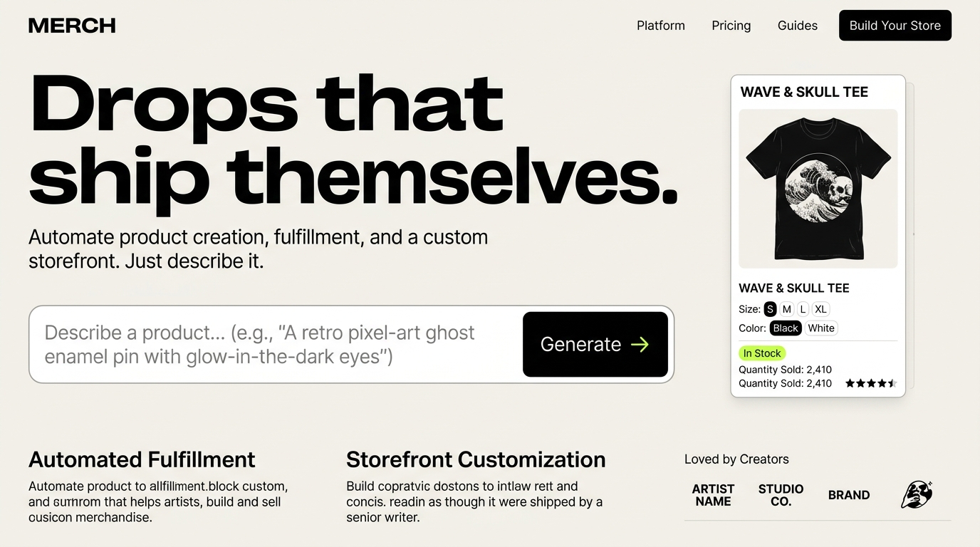Screen dimensions: 980x547
Task: Click the BRAND creator logo
Action: point(848,495)
